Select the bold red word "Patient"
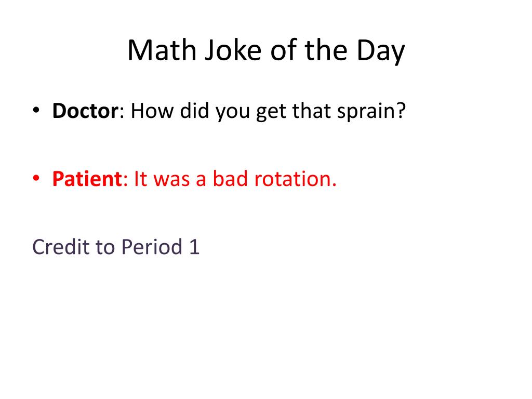 (x=87, y=179)
